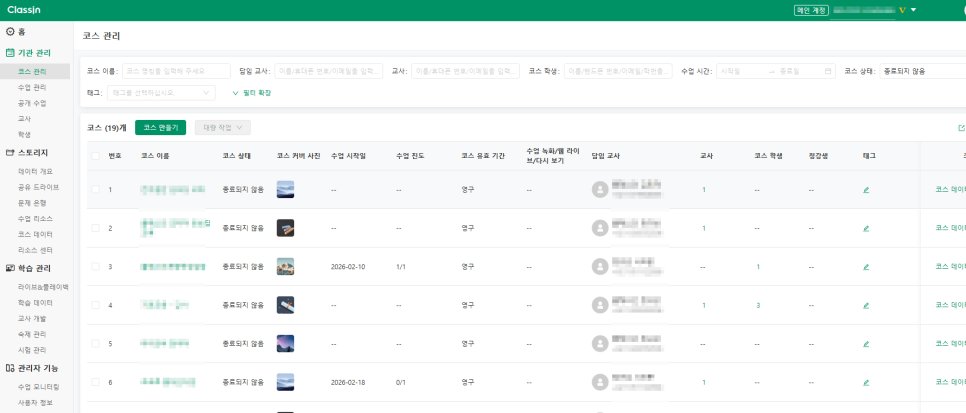
Task: Click the teacher avatar in row 4
Action: 600,305
